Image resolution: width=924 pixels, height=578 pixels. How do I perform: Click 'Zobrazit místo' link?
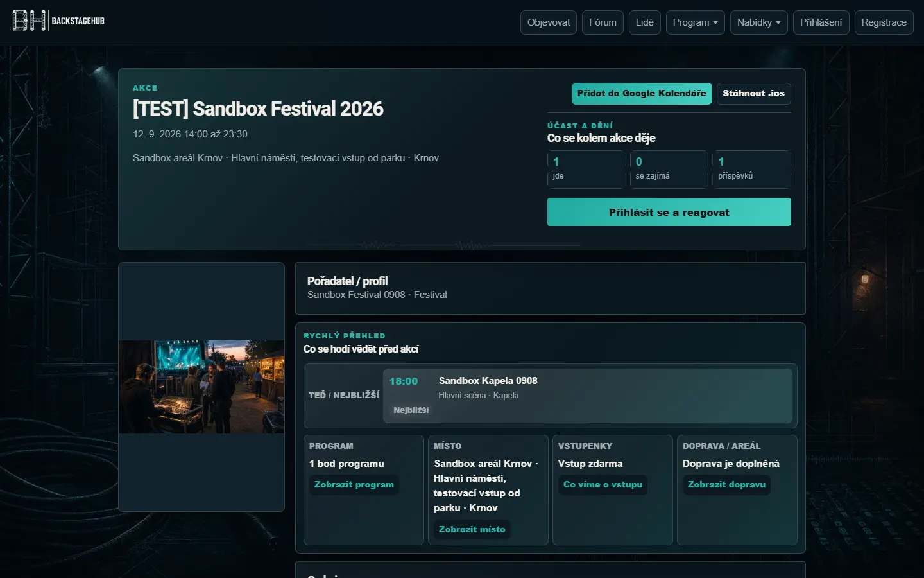pos(472,530)
